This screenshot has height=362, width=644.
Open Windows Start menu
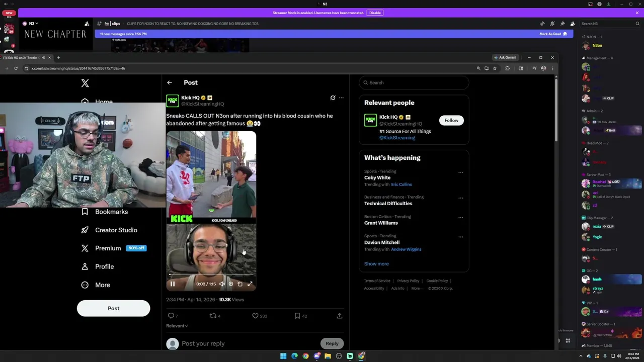click(x=283, y=356)
